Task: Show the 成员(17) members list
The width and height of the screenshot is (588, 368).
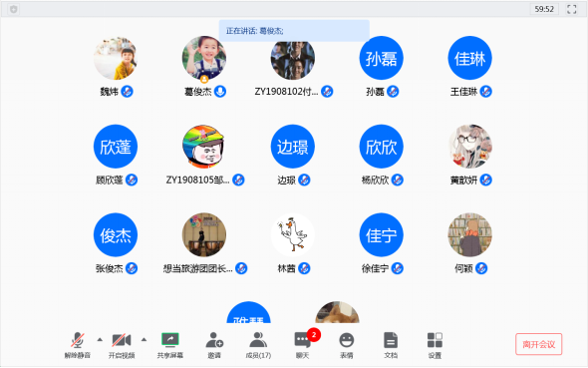Action: [x=258, y=345]
